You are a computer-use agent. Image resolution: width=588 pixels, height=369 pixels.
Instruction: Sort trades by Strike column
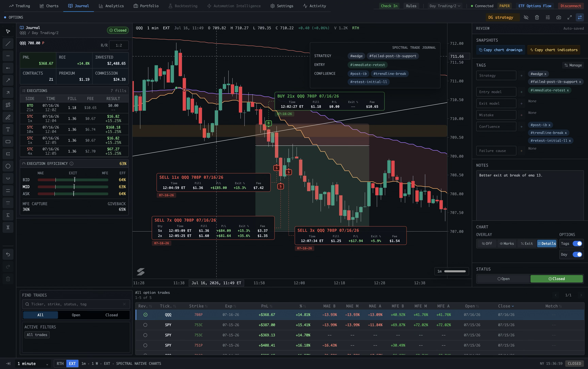[198, 306]
